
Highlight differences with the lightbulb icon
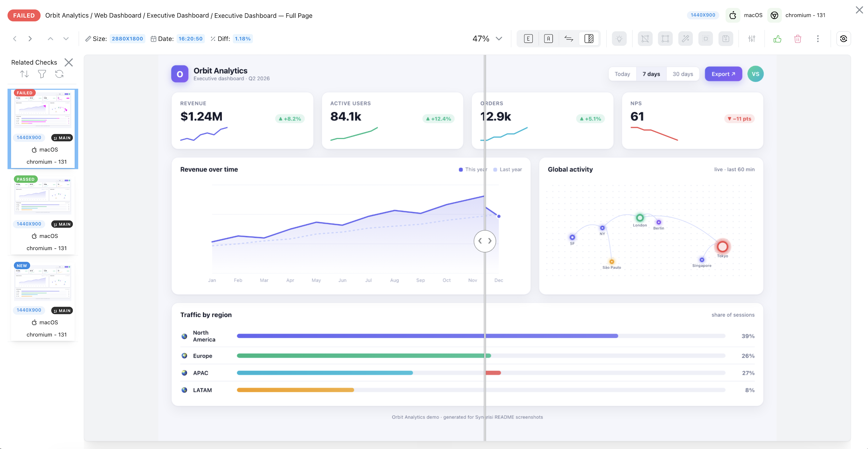tap(619, 39)
